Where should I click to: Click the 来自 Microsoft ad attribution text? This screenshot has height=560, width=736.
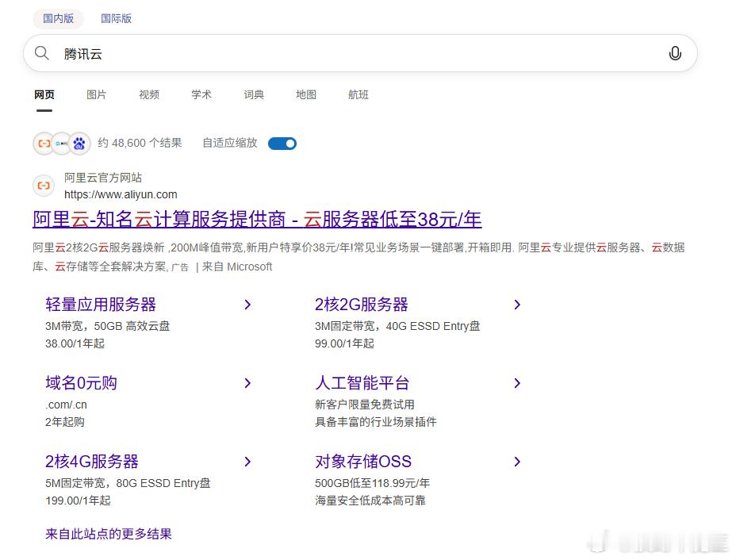(x=237, y=267)
